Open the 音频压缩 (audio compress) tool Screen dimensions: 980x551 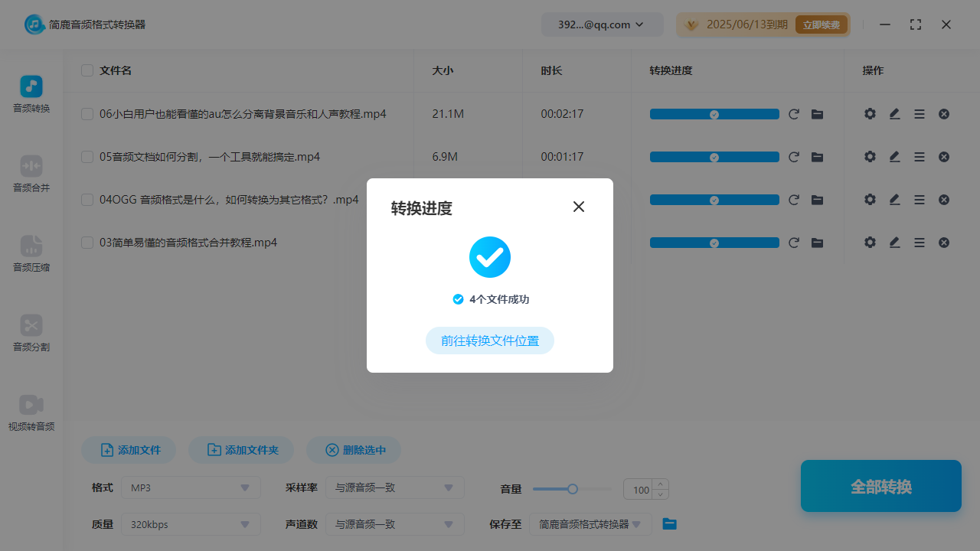click(x=31, y=254)
